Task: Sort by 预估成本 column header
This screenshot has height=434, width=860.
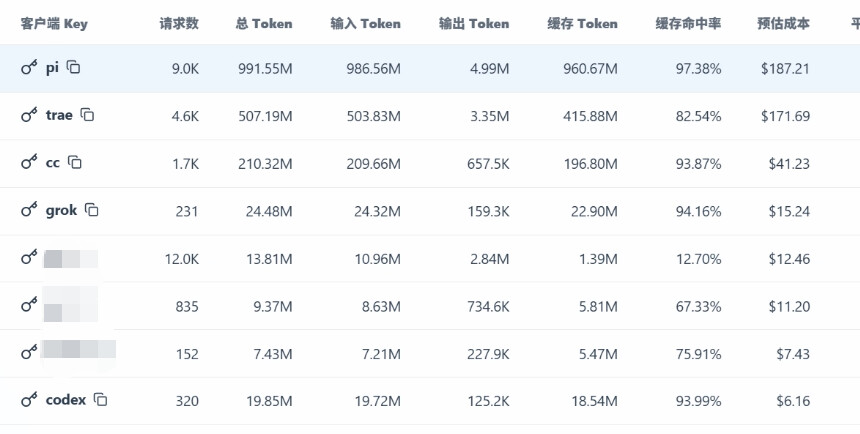Action: coord(783,24)
